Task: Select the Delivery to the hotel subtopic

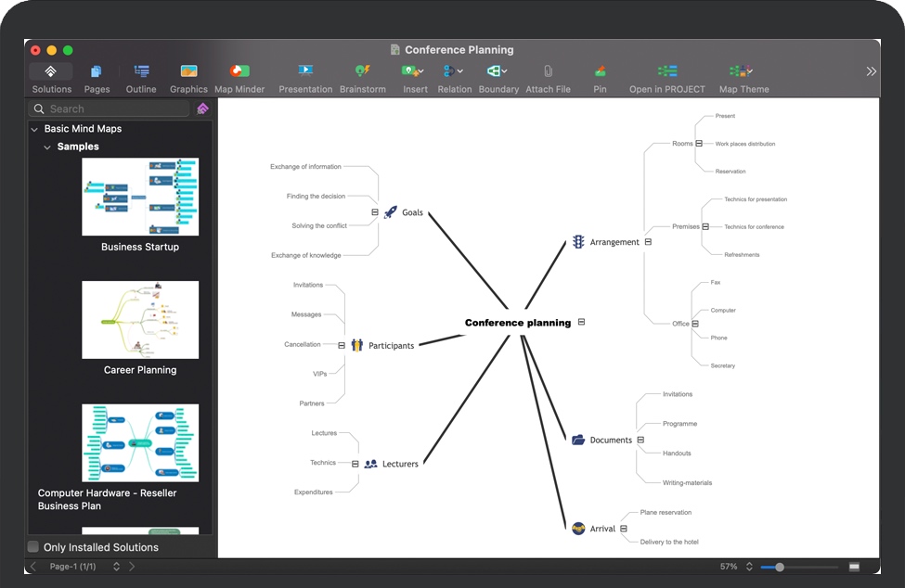Action: click(x=669, y=542)
